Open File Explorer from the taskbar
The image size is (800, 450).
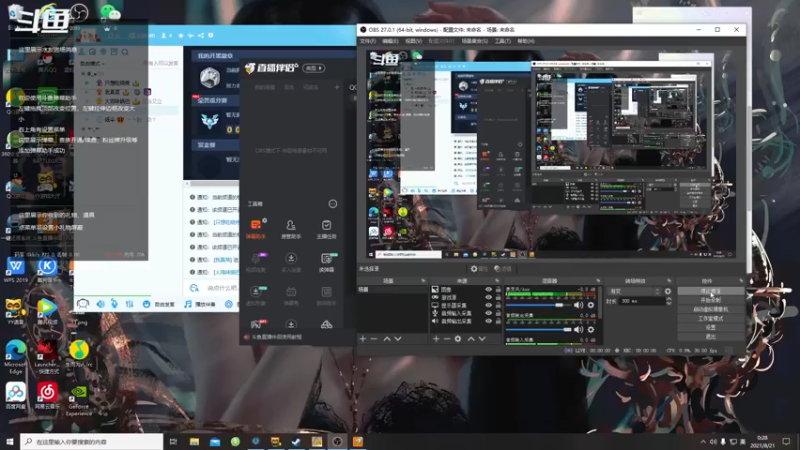click(194, 441)
